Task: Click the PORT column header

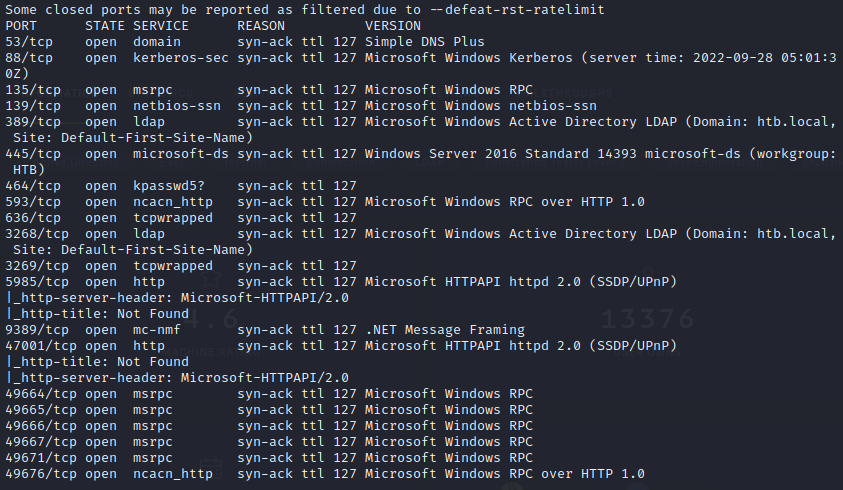Action: (21, 26)
